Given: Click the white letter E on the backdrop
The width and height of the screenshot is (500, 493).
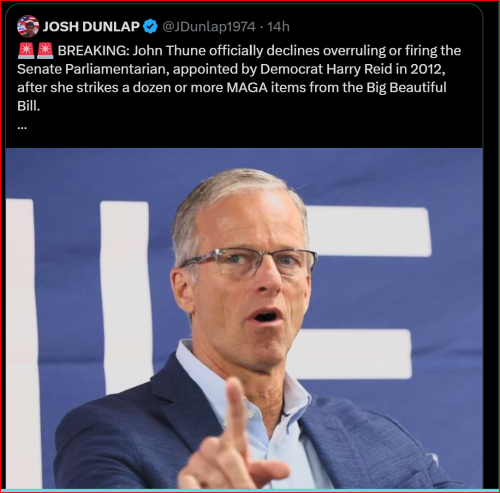Looking at the screenshot, I should click(x=362, y=293).
